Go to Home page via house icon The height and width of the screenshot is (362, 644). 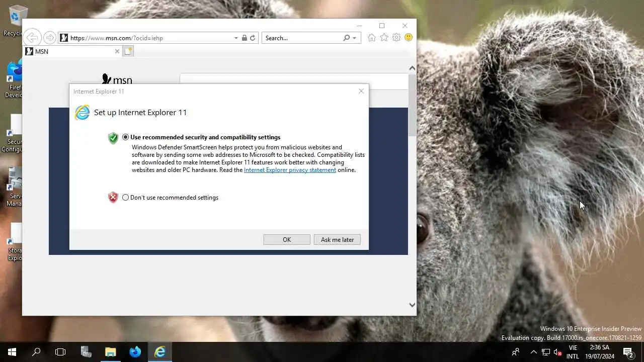[372, 38]
